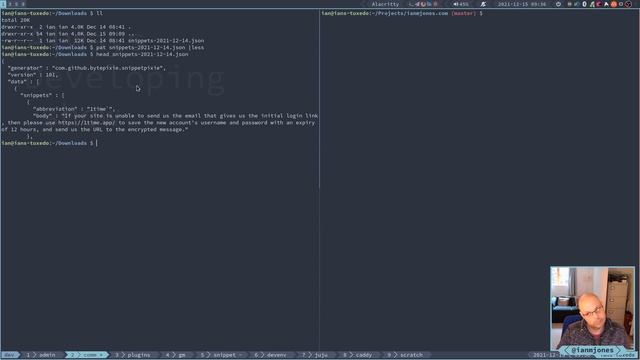Click the dev session label in tmux status bar
The width and height of the screenshot is (640, 360).
click(x=9, y=355)
